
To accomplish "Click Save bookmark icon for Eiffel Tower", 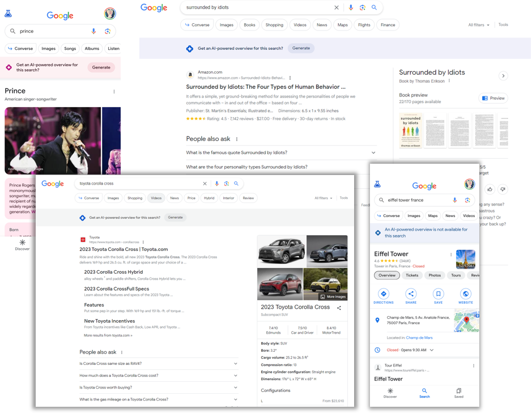I will click(x=438, y=294).
